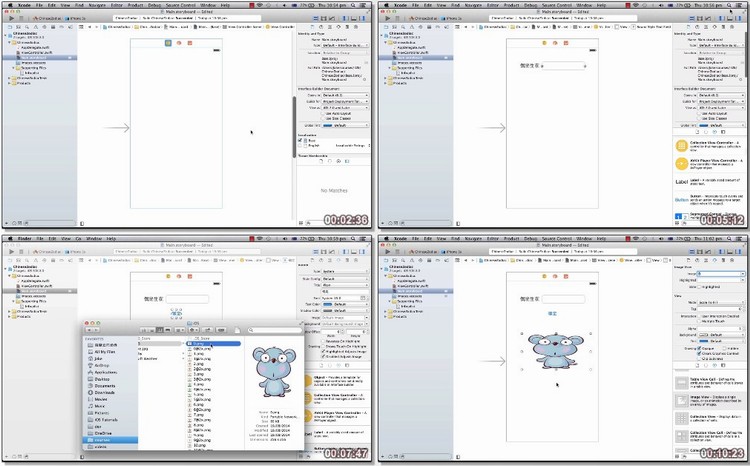Open Attributes inspector icon in 00:10:23 frame

point(715,260)
